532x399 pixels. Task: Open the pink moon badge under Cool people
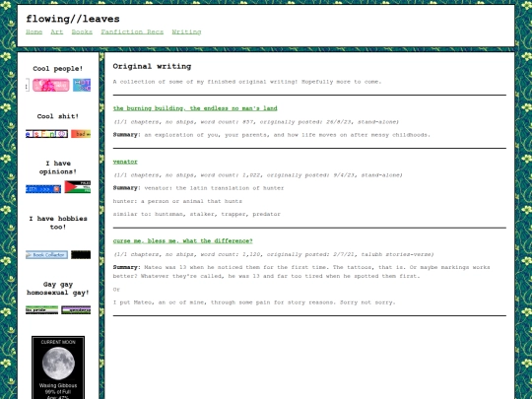(51, 85)
